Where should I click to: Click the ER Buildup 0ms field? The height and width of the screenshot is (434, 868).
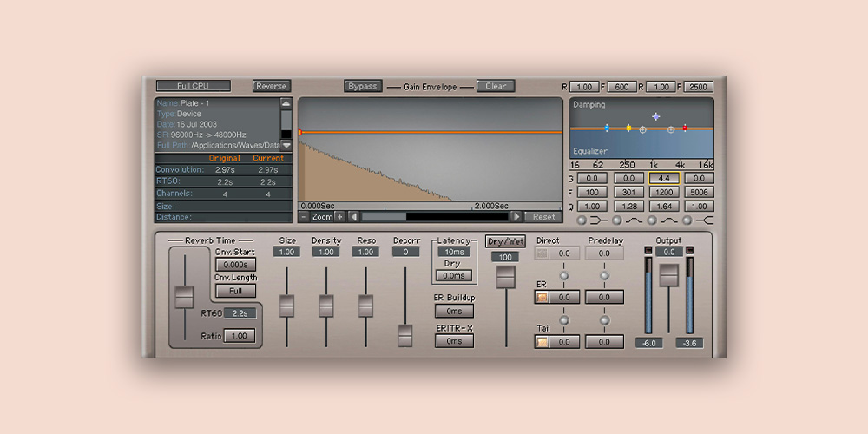point(454,311)
